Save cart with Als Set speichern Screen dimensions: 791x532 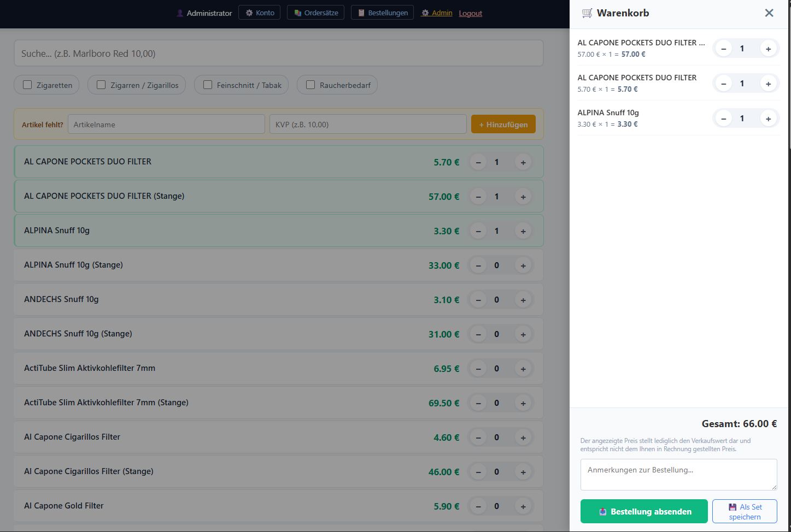point(745,511)
